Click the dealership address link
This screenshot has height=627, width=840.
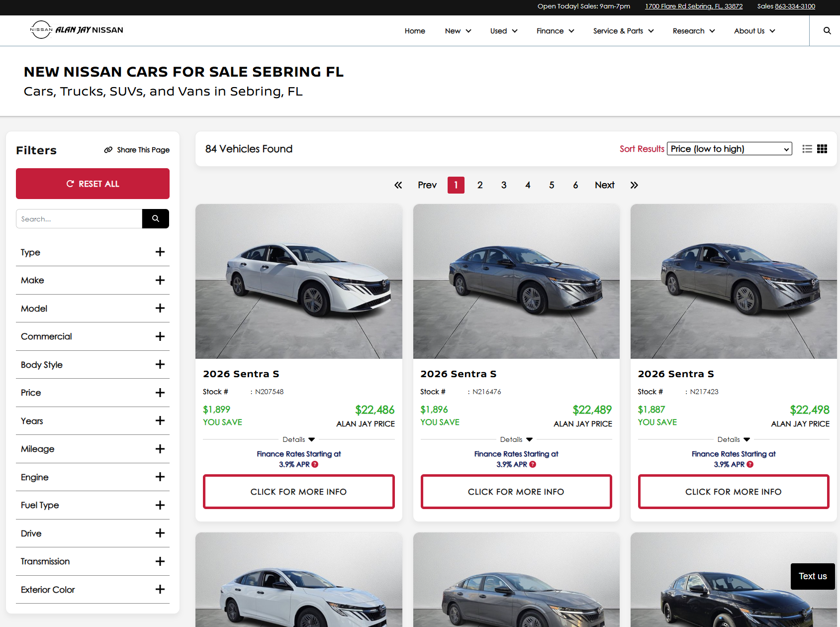tap(694, 6)
